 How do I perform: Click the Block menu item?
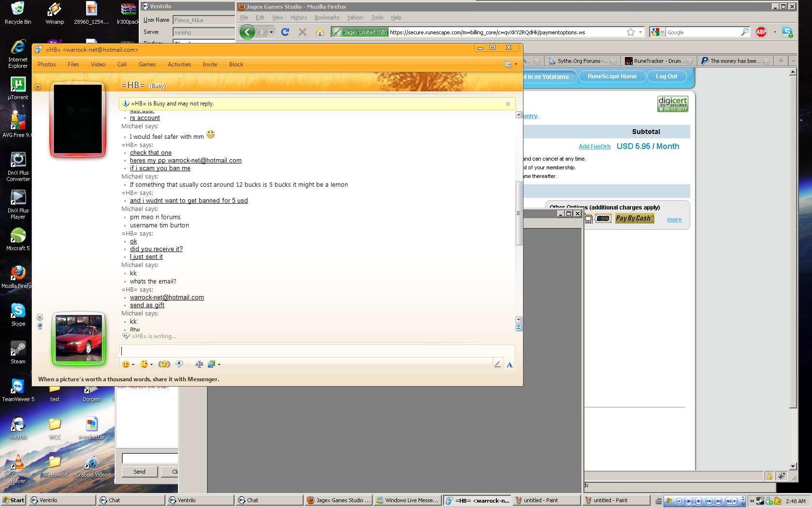pyautogui.click(x=236, y=64)
